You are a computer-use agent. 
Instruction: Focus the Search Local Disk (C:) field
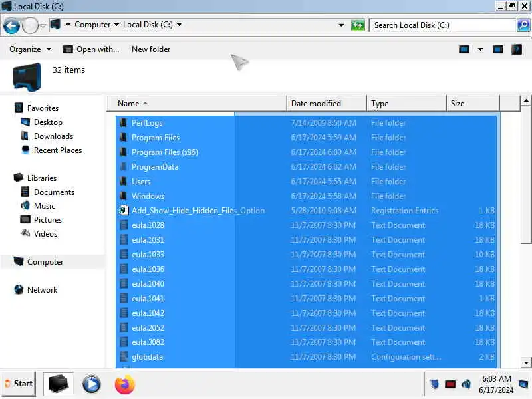tap(442, 25)
